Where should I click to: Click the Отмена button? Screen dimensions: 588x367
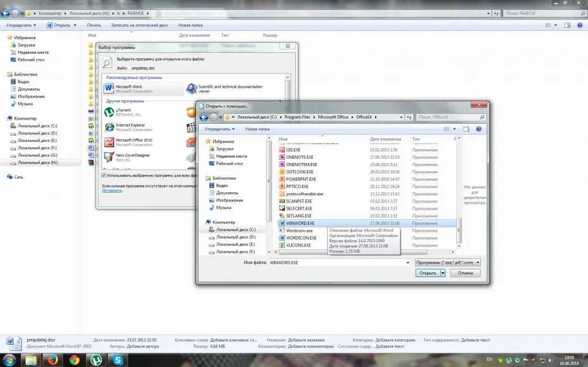coord(465,273)
